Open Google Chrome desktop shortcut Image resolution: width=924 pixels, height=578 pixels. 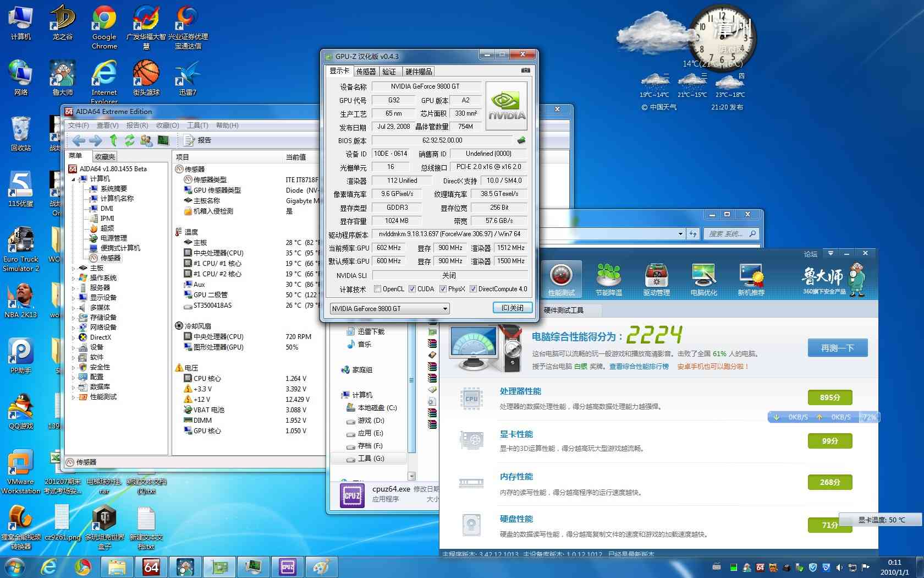tap(104, 28)
